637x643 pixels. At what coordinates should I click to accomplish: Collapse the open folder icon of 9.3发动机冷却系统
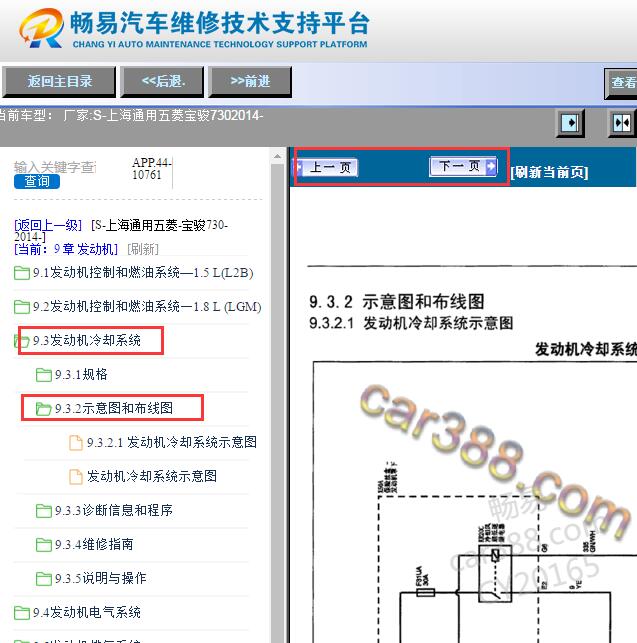click(x=22, y=340)
